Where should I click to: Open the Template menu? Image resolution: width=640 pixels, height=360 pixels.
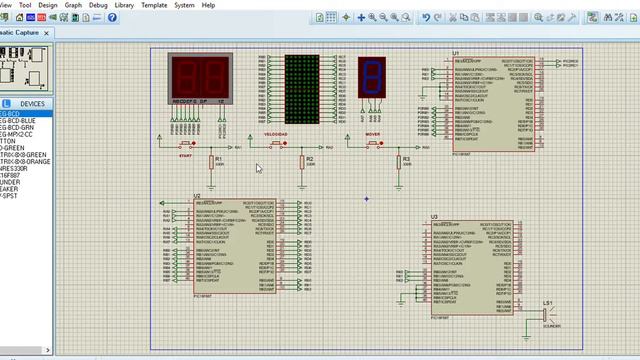154,5
